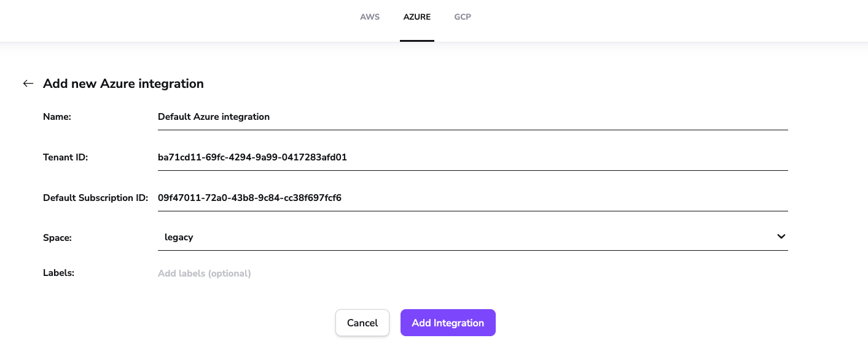Select the 'Name:' label text
Viewport: 868px width, 354px height.
click(x=57, y=117)
